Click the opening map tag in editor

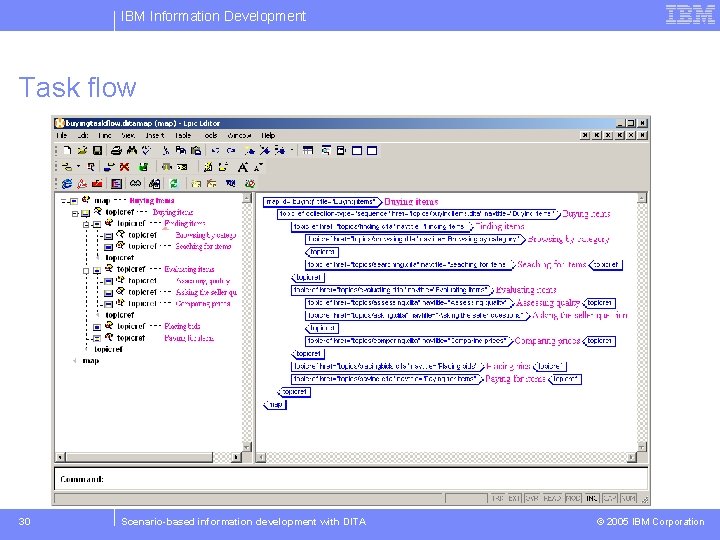(x=322, y=202)
